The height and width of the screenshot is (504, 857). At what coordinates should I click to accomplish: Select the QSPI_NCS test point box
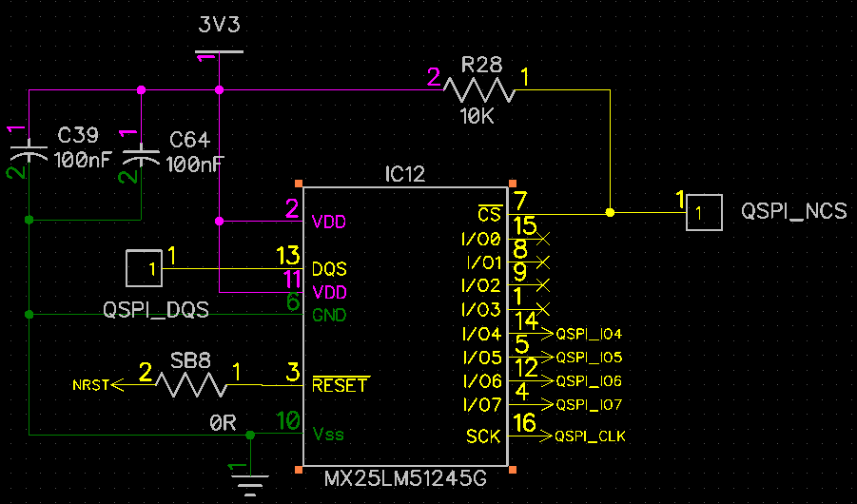pos(704,213)
